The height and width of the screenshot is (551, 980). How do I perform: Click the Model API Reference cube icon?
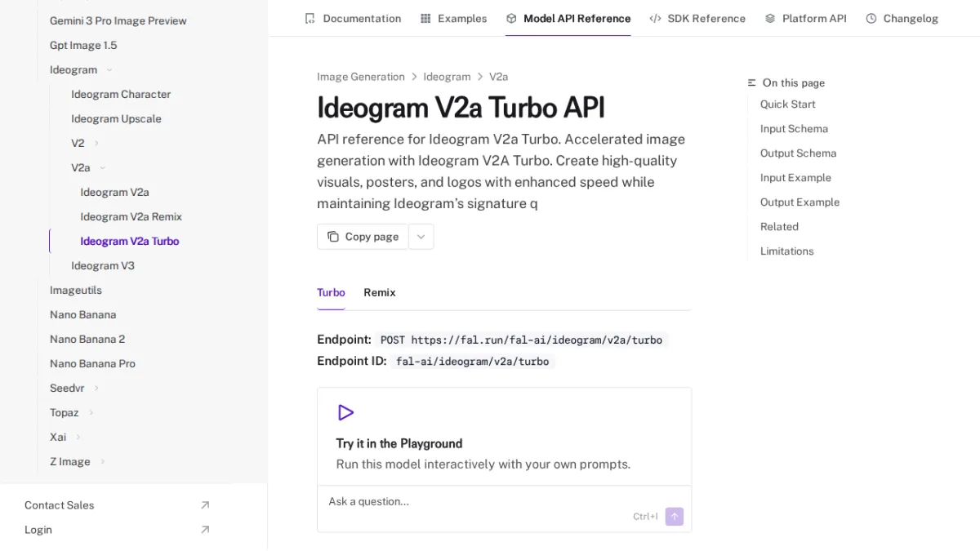click(x=511, y=18)
